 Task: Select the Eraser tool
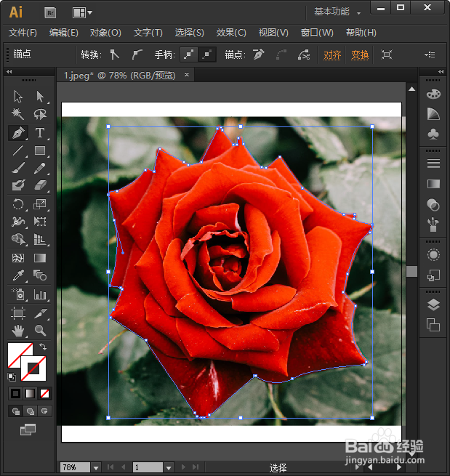click(40, 185)
